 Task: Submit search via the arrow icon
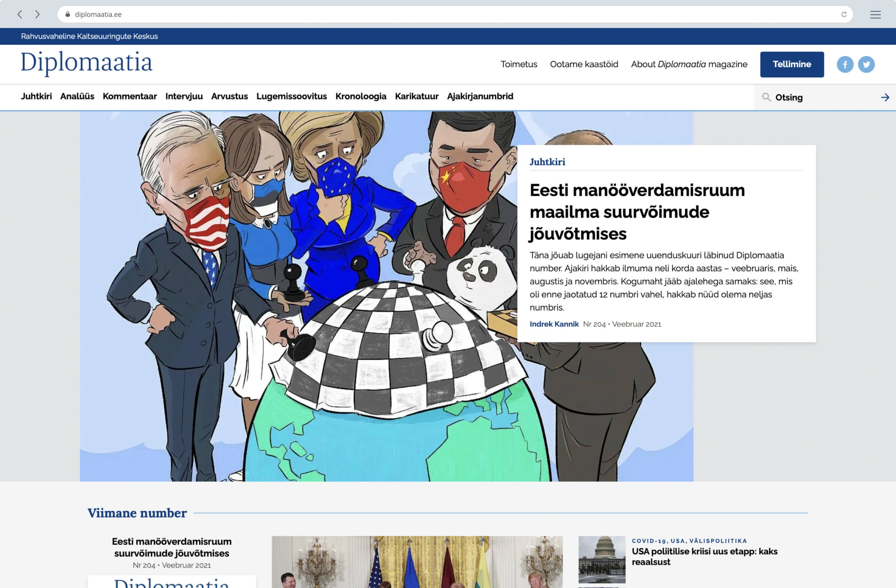click(885, 97)
